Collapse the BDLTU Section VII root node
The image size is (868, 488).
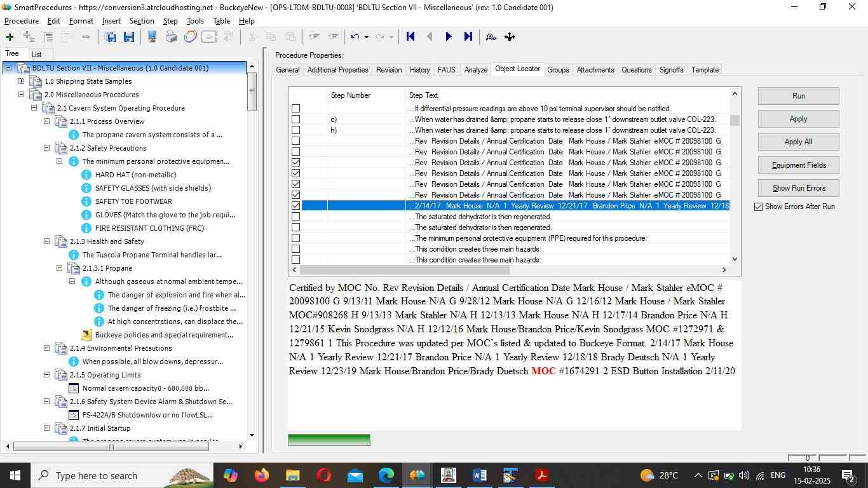[8, 68]
